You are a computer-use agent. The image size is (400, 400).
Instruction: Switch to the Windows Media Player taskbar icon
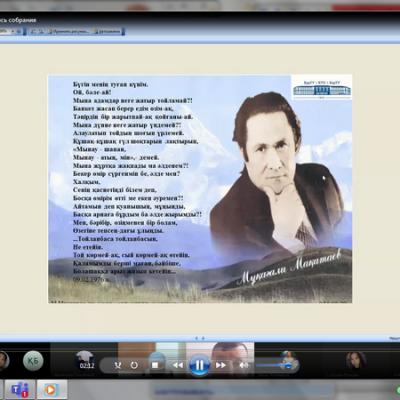52,389
